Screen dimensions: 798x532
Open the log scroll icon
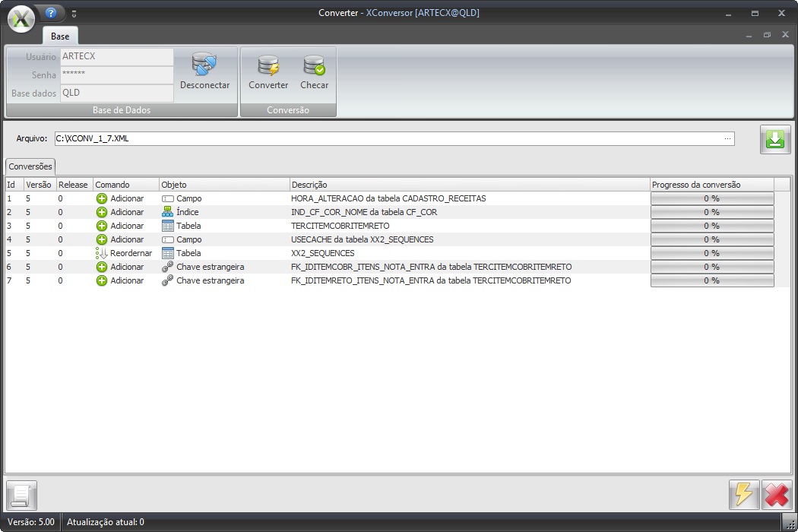pos(21,496)
